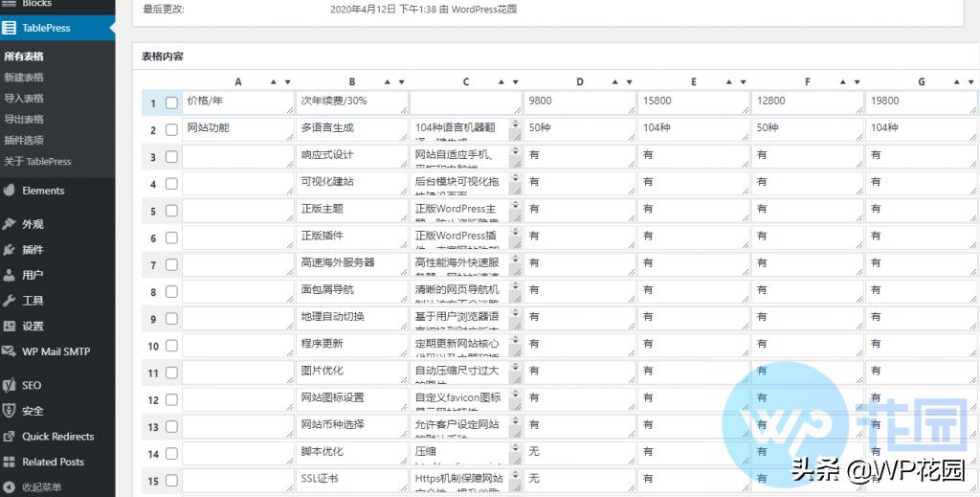Check the row 7 checkbox

point(171,265)
